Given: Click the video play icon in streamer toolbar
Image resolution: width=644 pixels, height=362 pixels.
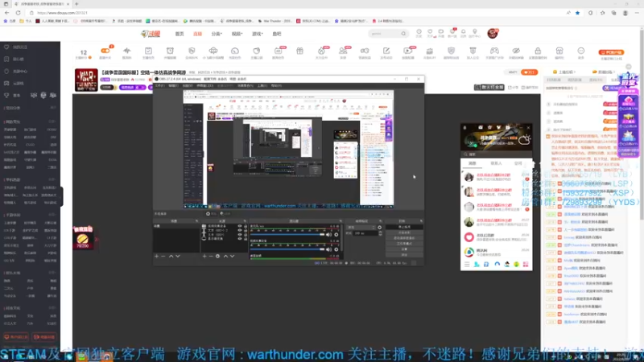Looking at the screenshot, I should tap(408, 51).
